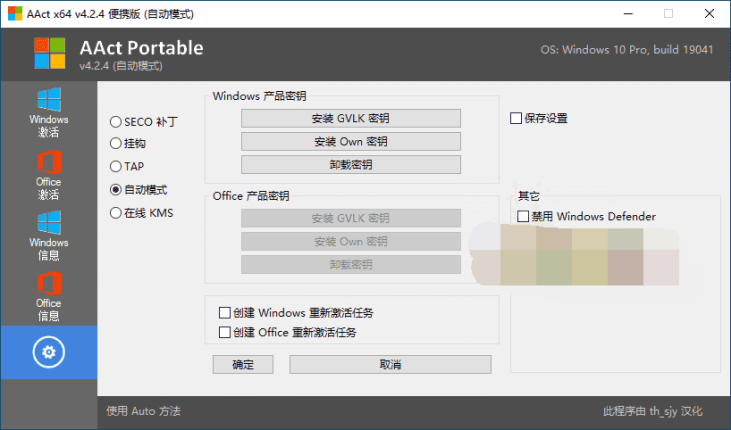Click the Windows 产品密钥 group label
This screenshot has width=731, height=430.
259,96
